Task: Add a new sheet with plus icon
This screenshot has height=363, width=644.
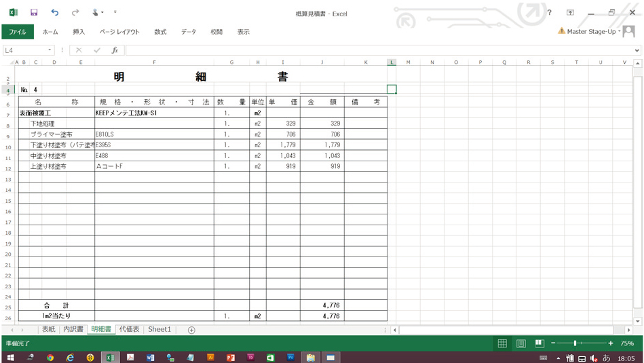Action: click(191, 330)
